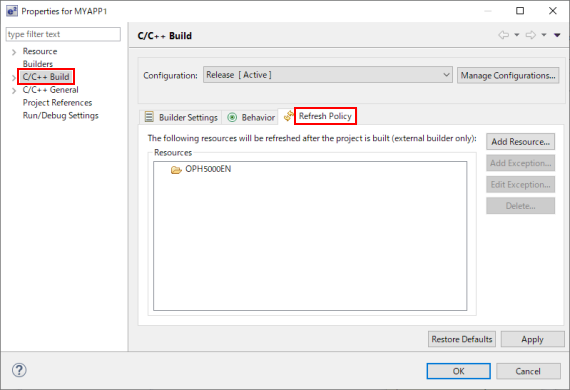Click the Add Resource button

tap(521, 142)
